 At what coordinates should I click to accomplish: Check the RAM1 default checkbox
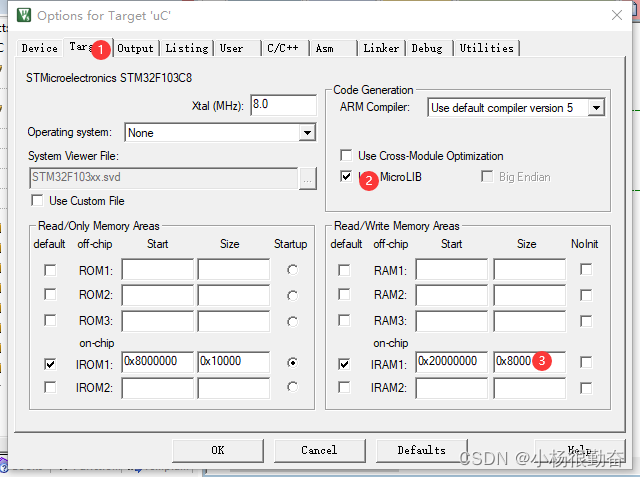344,270
